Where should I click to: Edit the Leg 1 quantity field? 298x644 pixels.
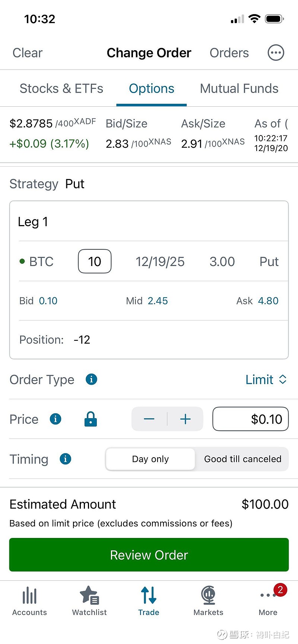pos(95,261)
